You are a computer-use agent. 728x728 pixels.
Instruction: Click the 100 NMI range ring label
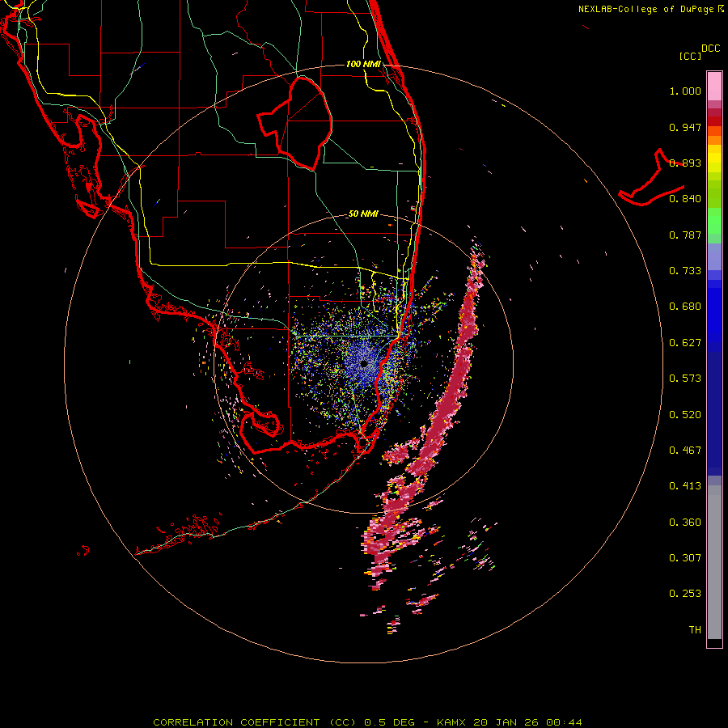(x=363, y=64)
